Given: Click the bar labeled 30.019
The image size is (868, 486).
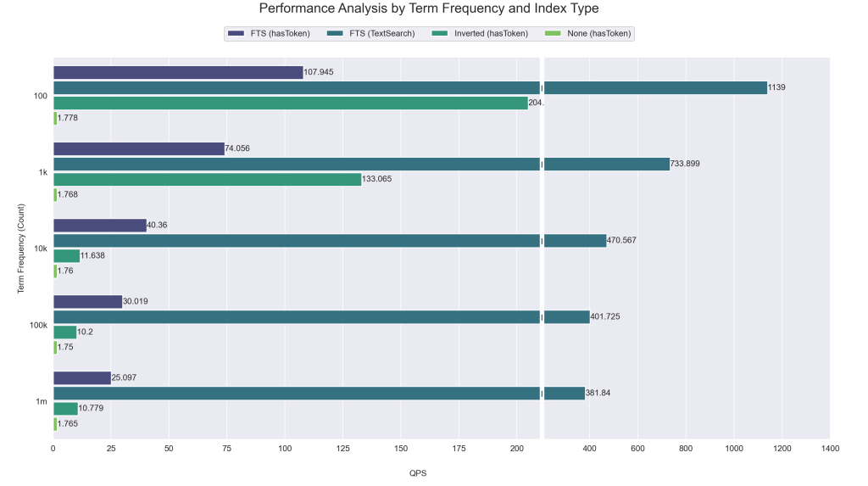Looking at the screenshot, I should coord(88,301).
